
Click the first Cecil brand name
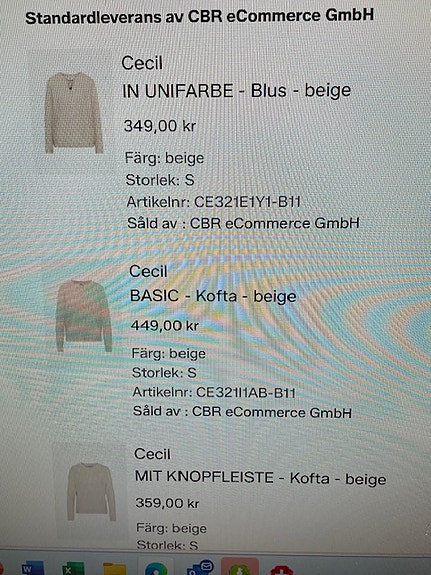[142, 63]
